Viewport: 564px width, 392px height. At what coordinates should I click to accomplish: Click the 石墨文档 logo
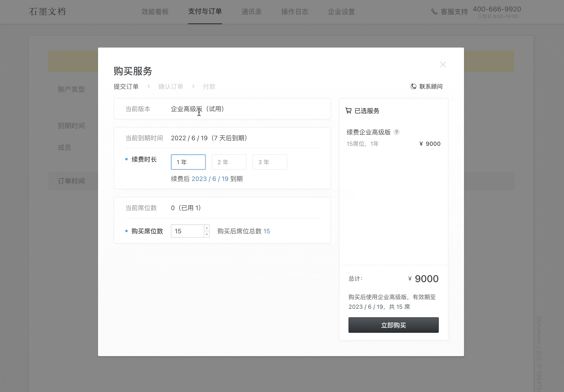click(x=47, y=12)
